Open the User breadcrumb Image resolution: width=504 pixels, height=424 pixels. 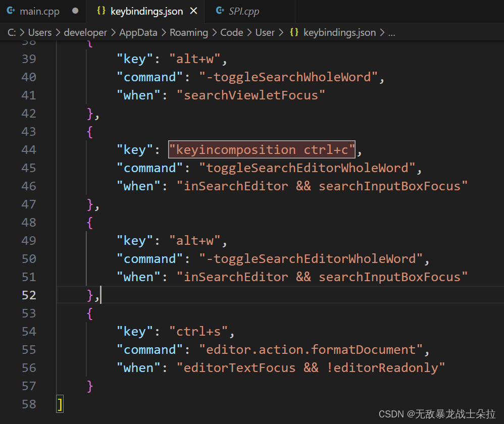pos(265,32)
